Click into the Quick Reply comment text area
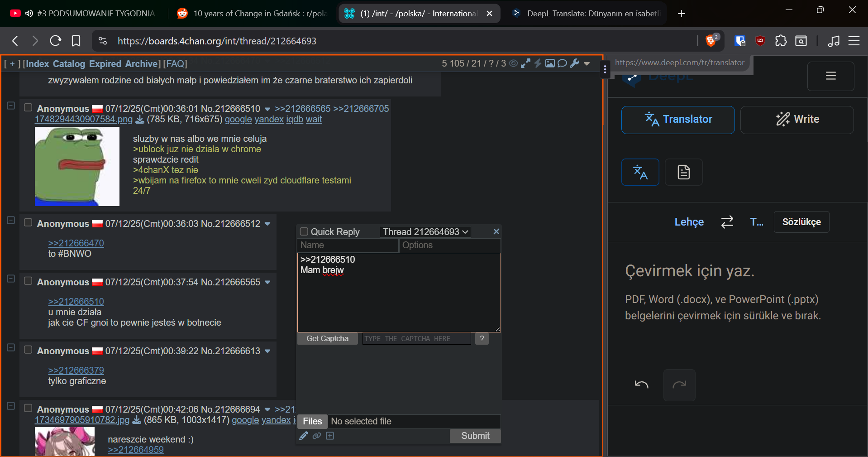 399,293
